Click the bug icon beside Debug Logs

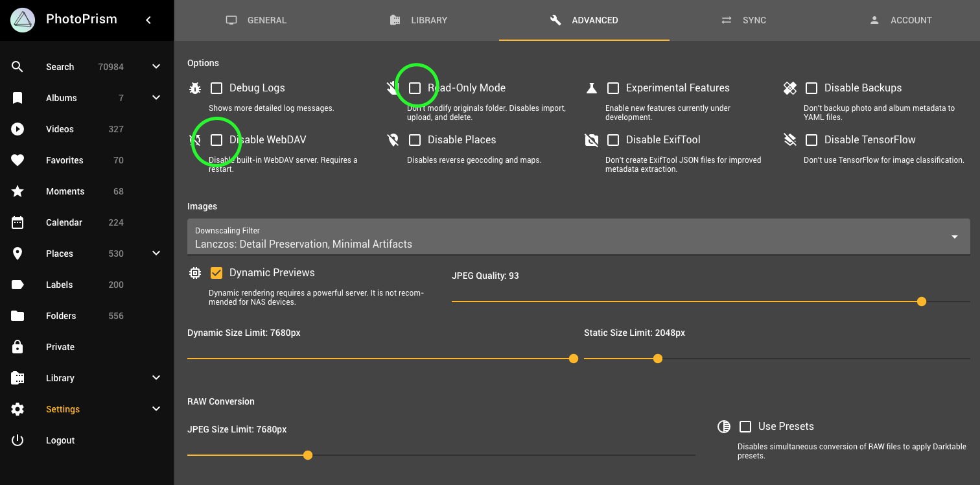[x=194, y=88]
